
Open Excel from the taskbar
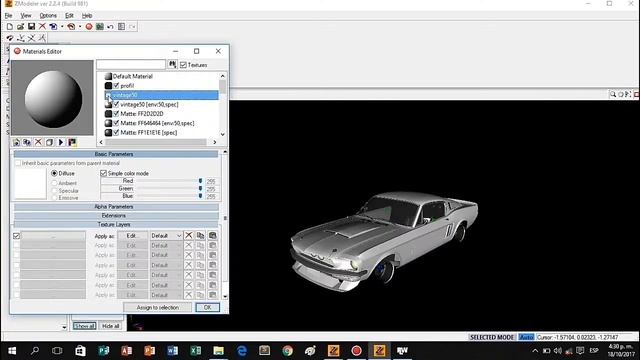coord(196,351)
